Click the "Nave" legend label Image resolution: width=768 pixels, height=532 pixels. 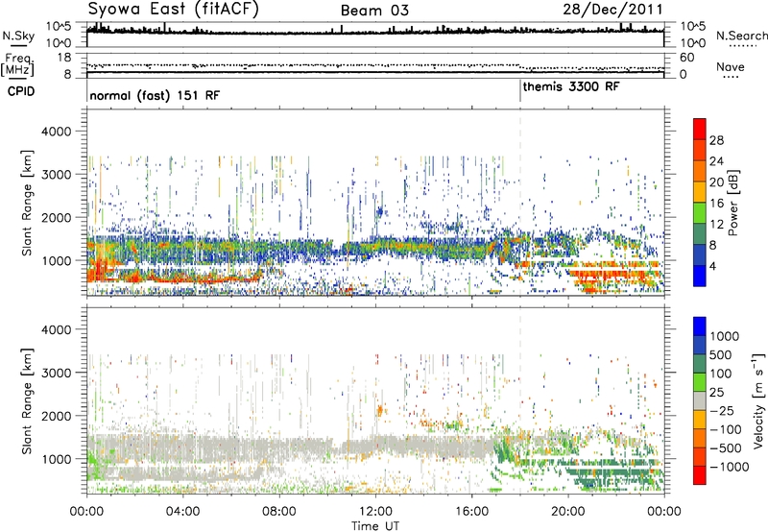point(731,66)
